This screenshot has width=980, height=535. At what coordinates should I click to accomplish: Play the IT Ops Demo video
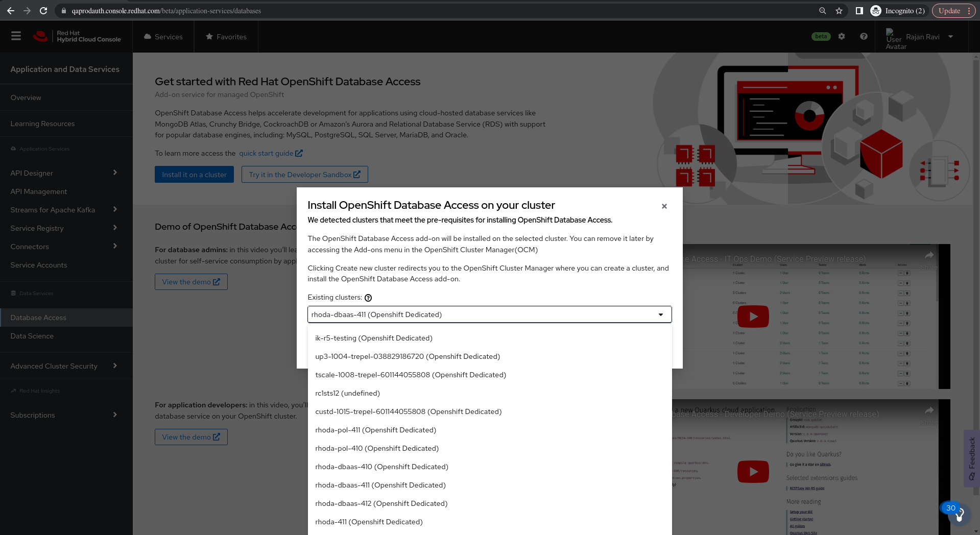(753, 317)
